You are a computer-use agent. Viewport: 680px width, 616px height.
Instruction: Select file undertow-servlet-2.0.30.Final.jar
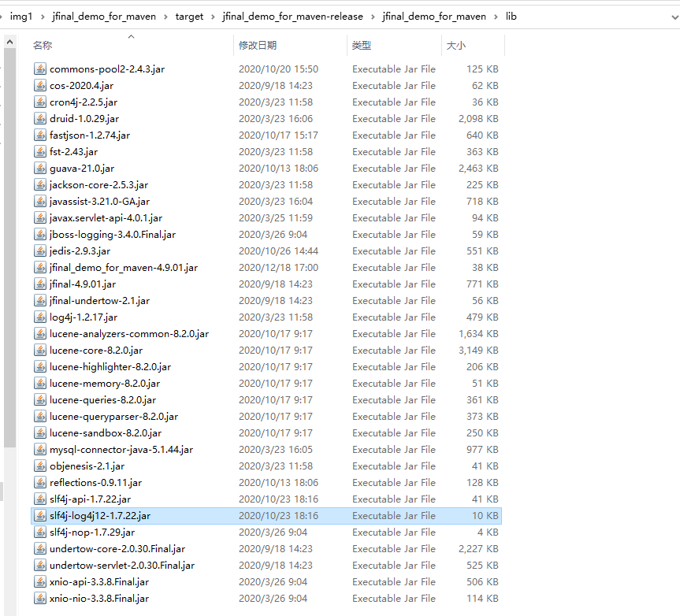click(x=266, y=566)
